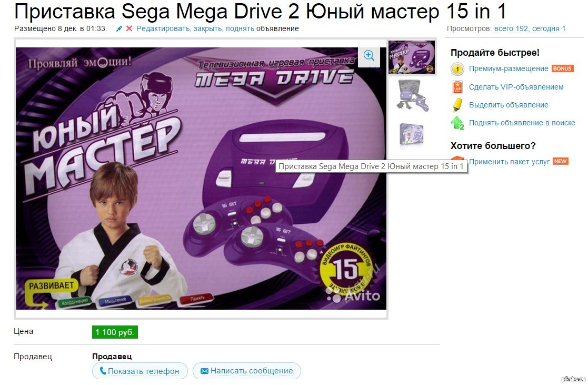Click поднять link near the date
The height and width of the screenshot is (385, 588).
click(240, 28)
